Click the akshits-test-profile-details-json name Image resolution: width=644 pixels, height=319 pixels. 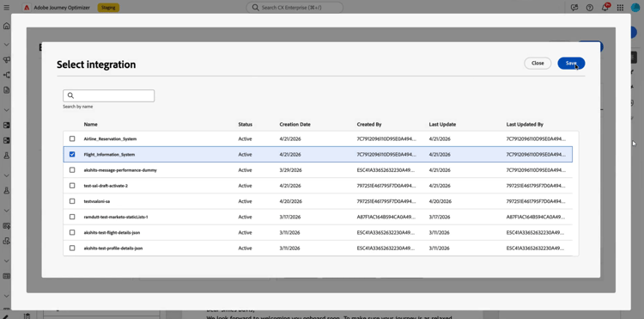(113, 248)
